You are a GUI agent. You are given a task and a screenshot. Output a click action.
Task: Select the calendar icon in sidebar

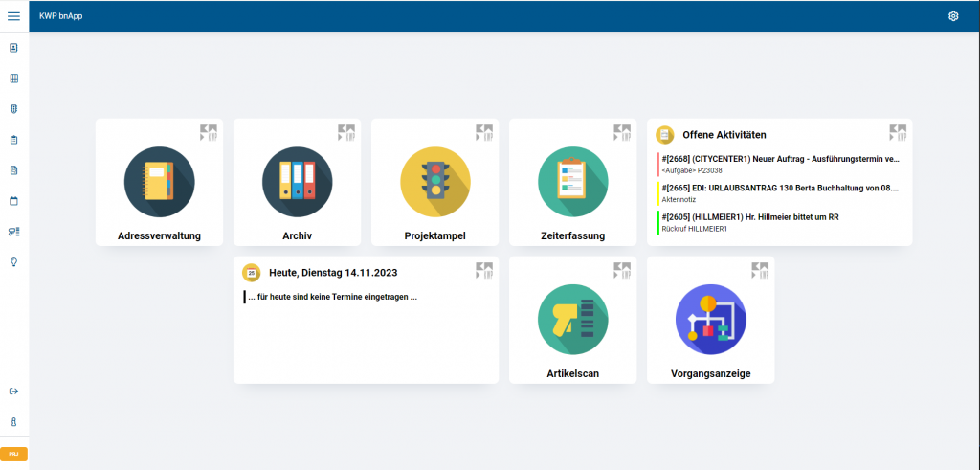(14, 201)
